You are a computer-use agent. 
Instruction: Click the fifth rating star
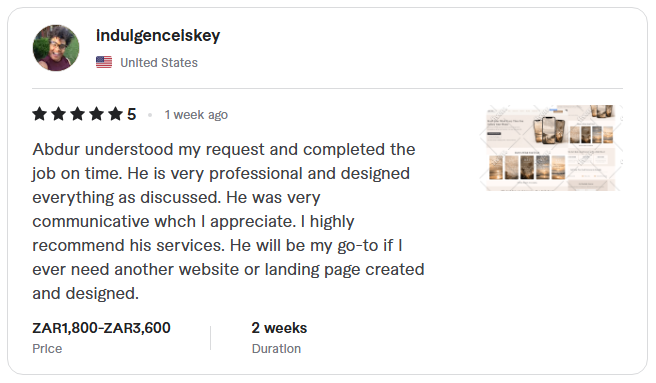pos(115,114)
